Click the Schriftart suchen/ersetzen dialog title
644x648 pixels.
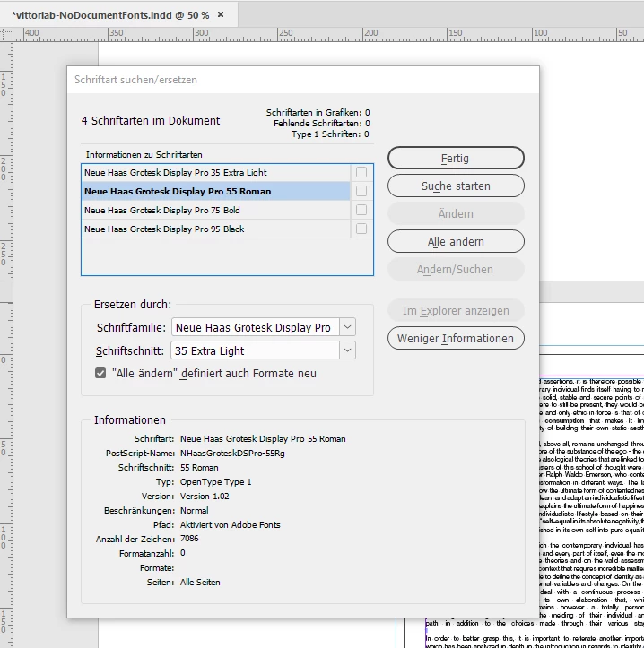tap(135, 80)
